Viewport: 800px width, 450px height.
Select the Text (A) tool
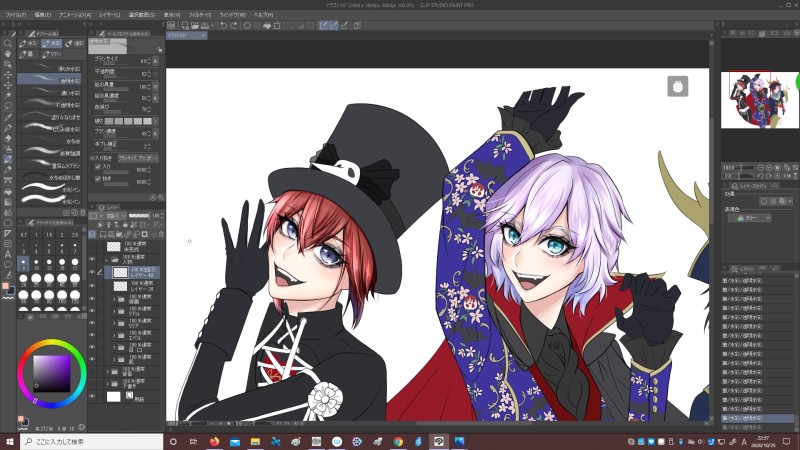[x=8, y=254]
